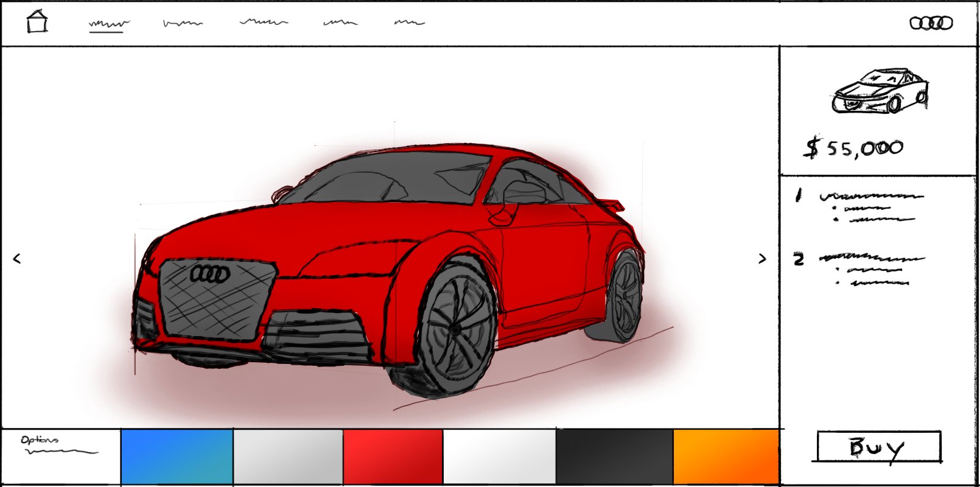Open the third navigation menu item

click(264, 22)
